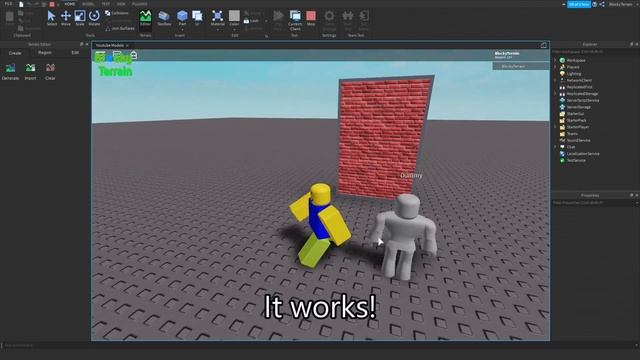Screen dimensions: 640x360
Task: Select ReplicatedFirst in Explorer
Action: [x=579, y=87]
